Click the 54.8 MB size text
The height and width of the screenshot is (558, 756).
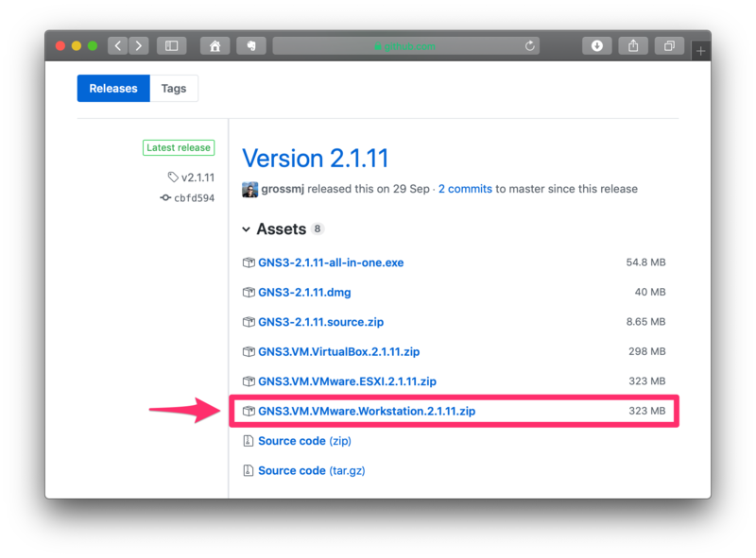click(645, 262)
